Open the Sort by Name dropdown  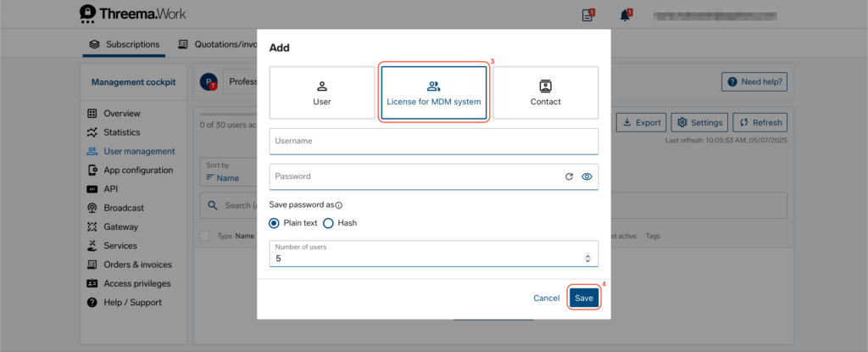(x=227, y=172)
